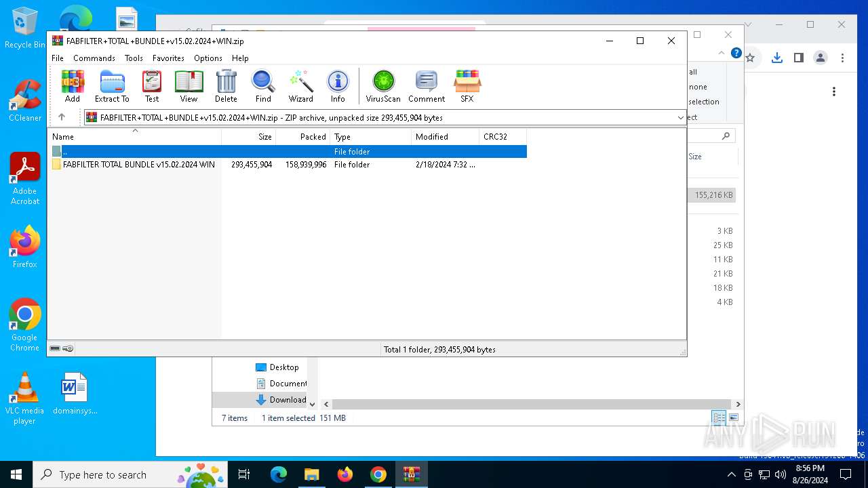Click the Info toolbar icon
Viewport: 868px width, 488px height.
tap(338, 86)
